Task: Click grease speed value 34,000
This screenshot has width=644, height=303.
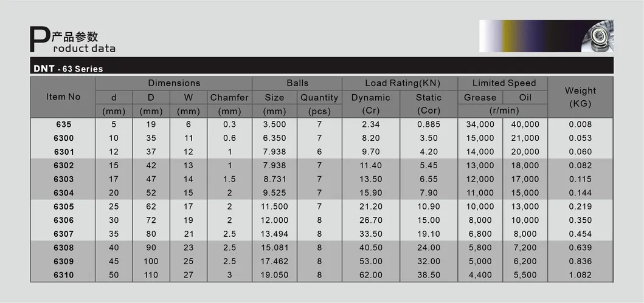Action: click(480, 124)
